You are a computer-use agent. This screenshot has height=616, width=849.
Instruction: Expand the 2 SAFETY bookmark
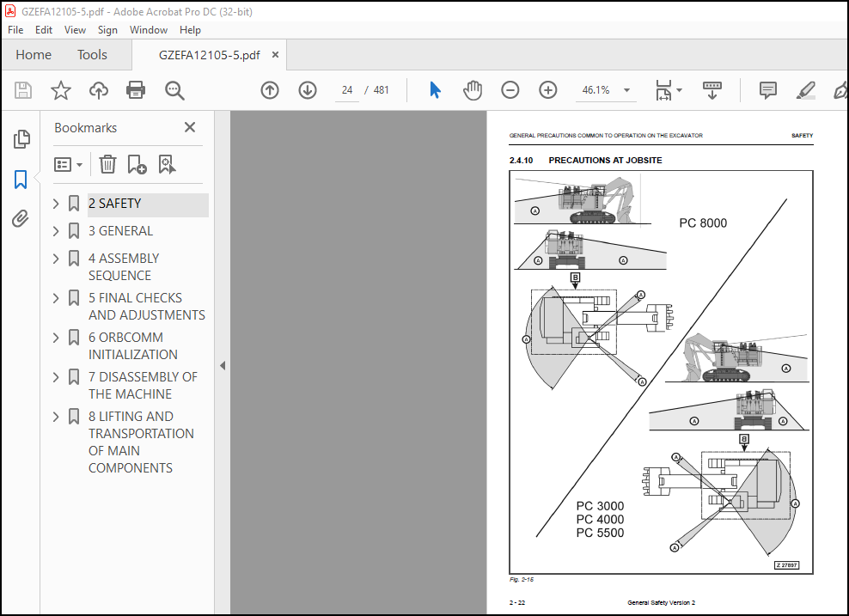56,204
